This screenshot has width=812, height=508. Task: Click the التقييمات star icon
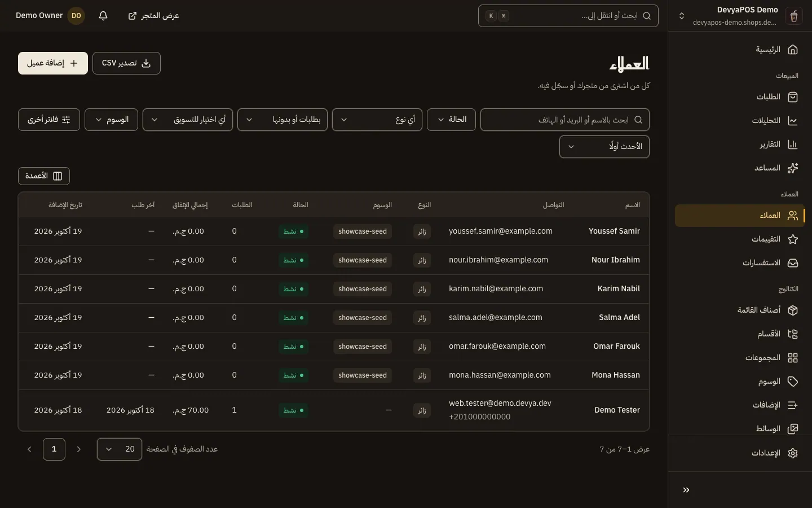(793, 239)
